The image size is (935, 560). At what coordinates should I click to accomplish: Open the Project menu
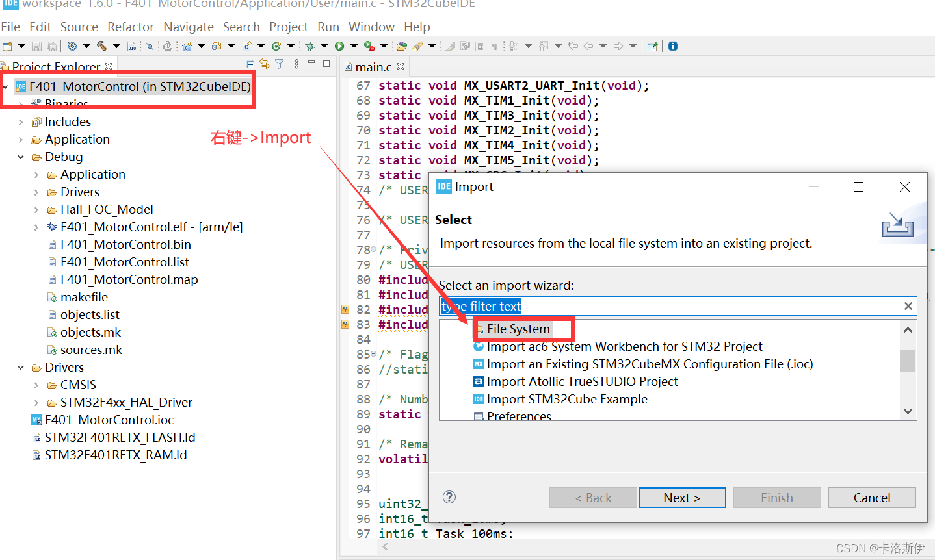[289, 27]
